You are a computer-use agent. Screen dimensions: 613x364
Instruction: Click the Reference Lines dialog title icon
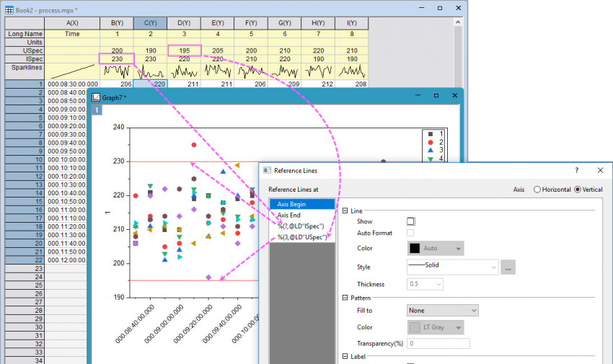coord(268,170)
